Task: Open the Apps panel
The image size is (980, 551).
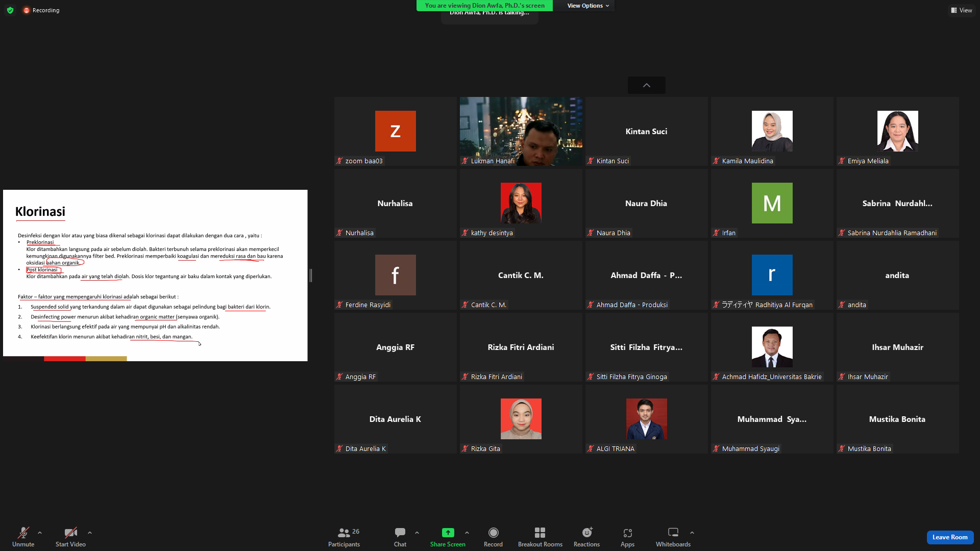Action: coord(628,537)
